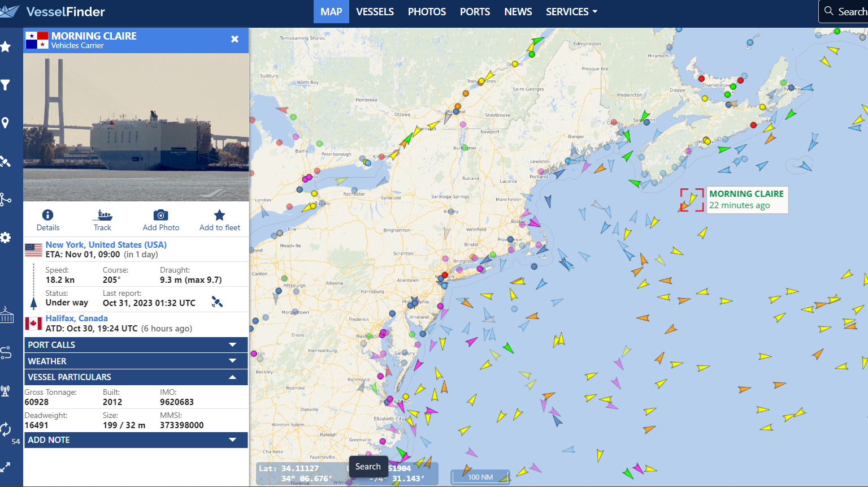Click the speed value 18.2 kn
868x487 pixels.
[60, 280]
